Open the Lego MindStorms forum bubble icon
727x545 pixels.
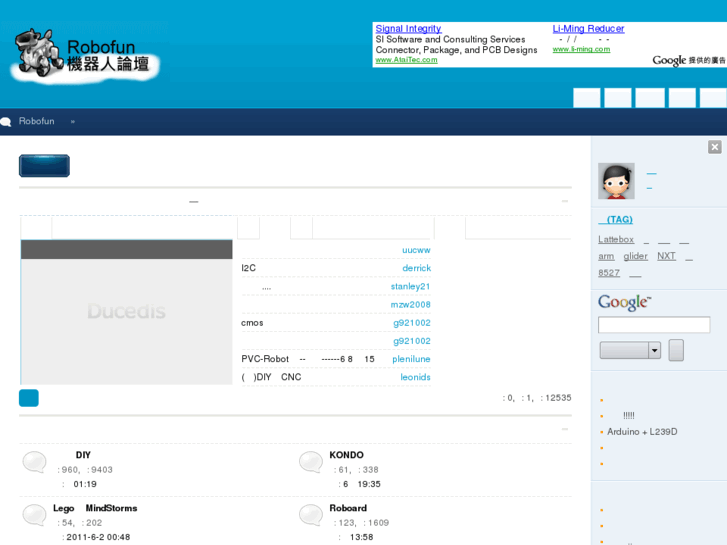click(34, 515)
